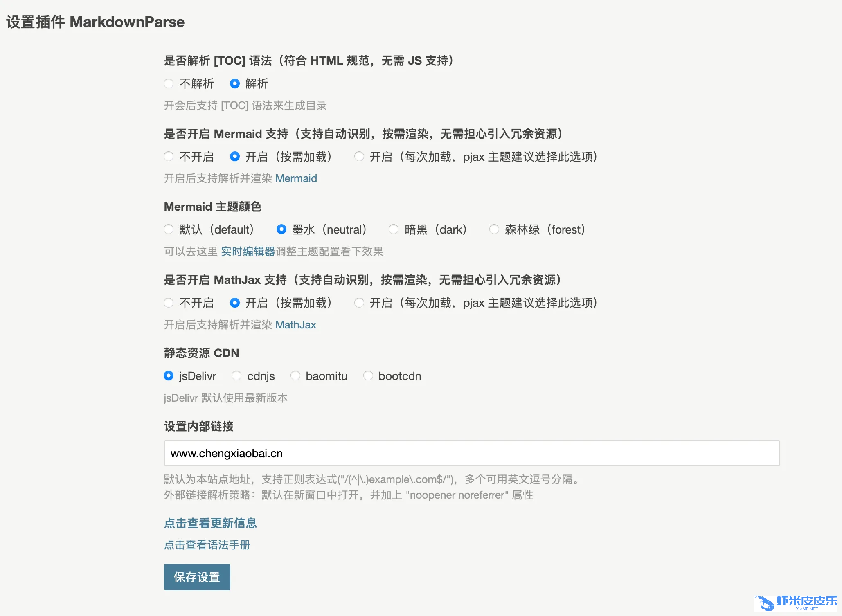The image size is (842, 616).
Task: Select baomitu as static resource CDN
Action: 295,375
